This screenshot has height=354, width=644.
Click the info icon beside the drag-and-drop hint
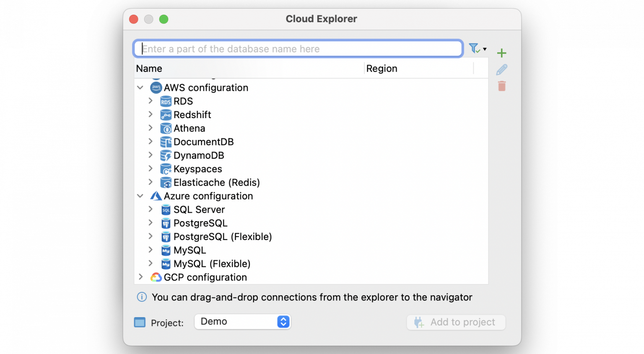[x=141, y=297]
